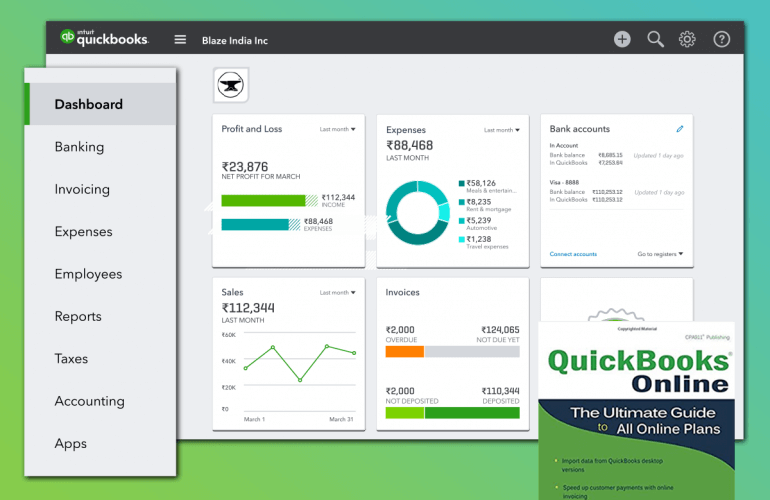Click the Bank accounts card title
Viewport: 770px width, 500px height.
(579, 129)
